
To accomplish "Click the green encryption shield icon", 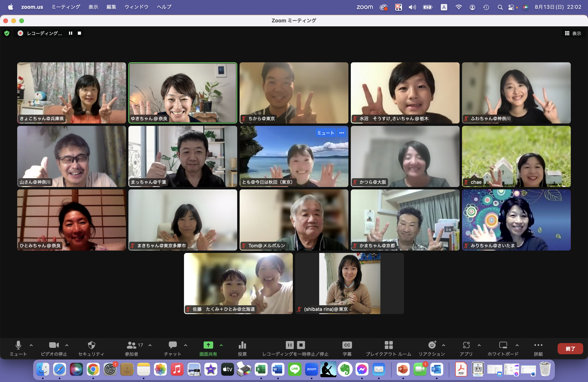I will tap(7, 33).
